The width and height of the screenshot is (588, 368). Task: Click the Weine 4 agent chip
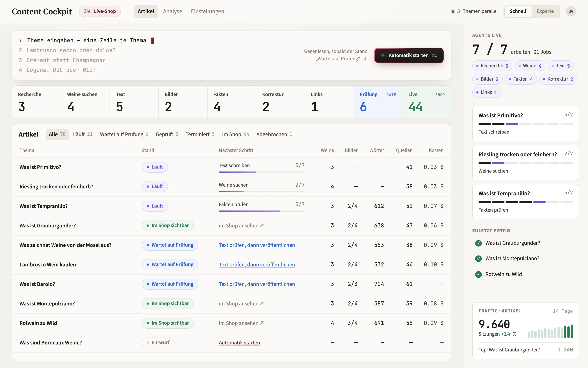click(530, 66)
